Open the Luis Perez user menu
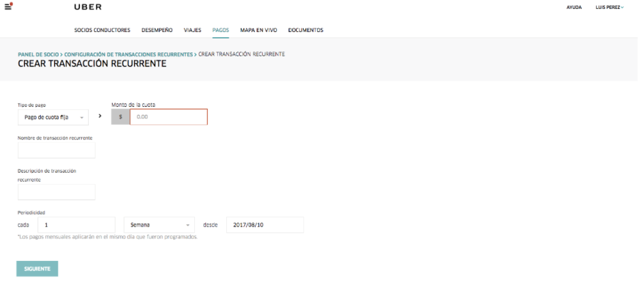This screenshot has width=644, height=289. 609,7
